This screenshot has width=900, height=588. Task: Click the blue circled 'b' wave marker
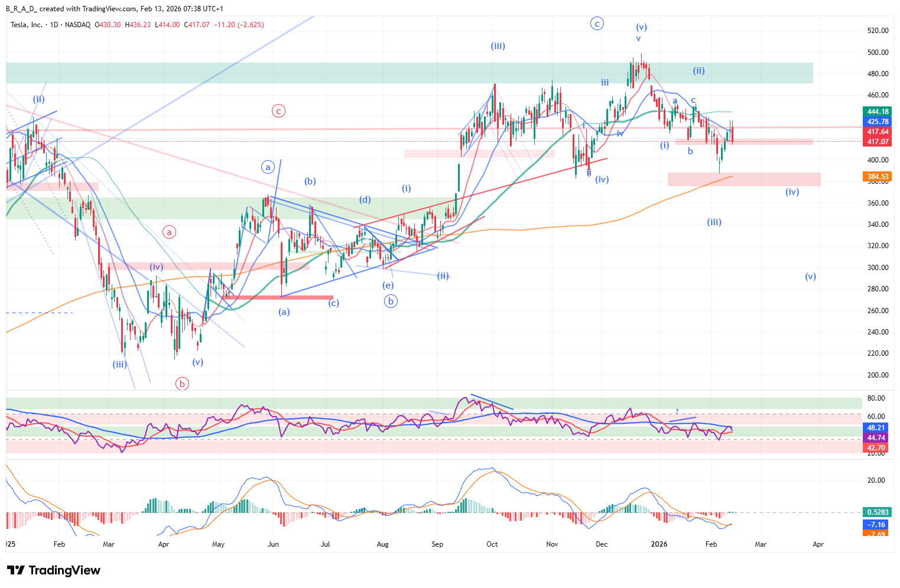click(390, 301)
